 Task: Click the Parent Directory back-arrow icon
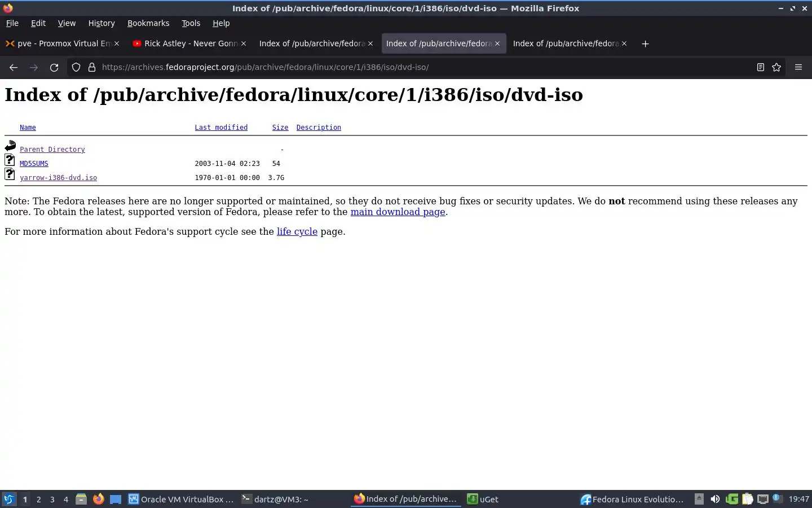click(10, 146)
